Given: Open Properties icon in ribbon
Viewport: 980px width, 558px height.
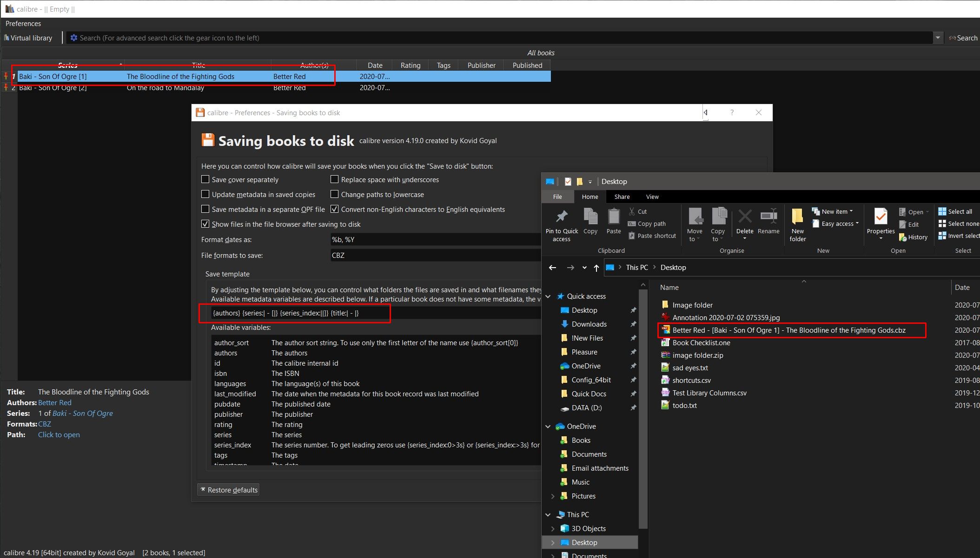Looking at the screenshot, I should pyautogui.click(x=881, y=217).
